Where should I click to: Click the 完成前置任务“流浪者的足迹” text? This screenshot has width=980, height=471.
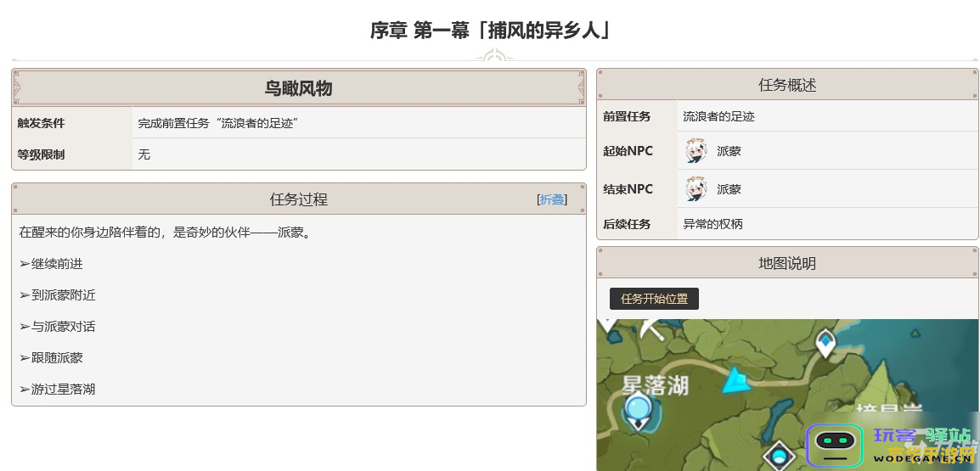(217, 123)
